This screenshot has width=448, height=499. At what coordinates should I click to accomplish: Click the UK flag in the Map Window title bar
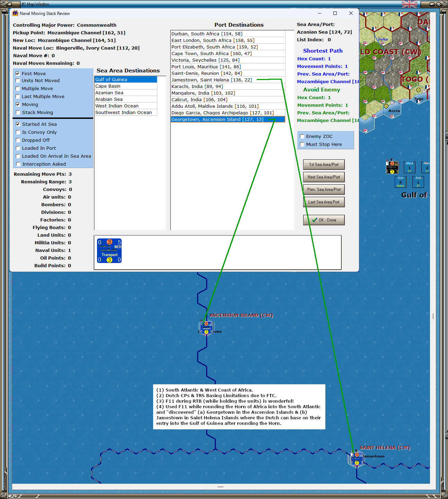[409, 4]
